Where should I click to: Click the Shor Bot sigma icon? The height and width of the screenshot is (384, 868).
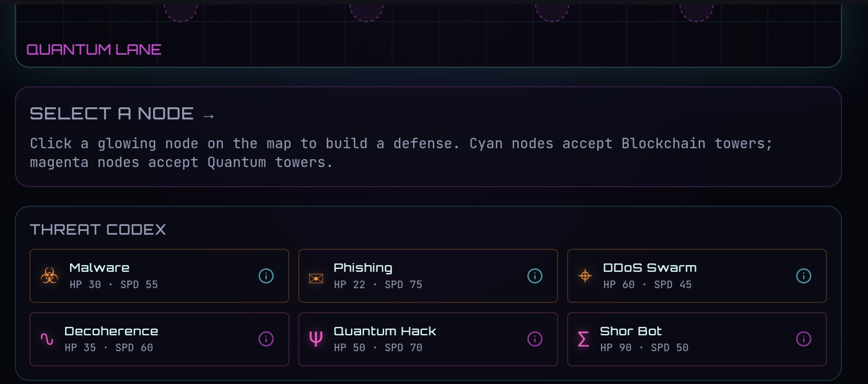(583, 339)
